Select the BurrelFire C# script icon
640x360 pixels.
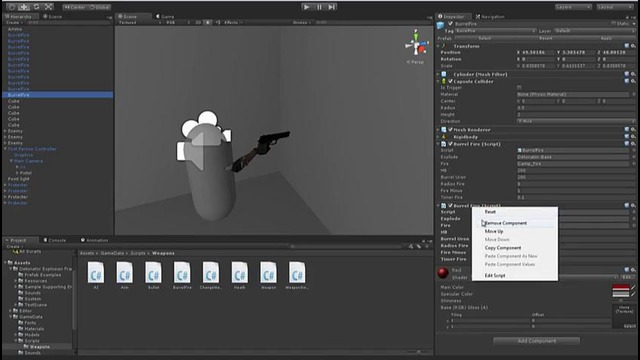(182, 273)
